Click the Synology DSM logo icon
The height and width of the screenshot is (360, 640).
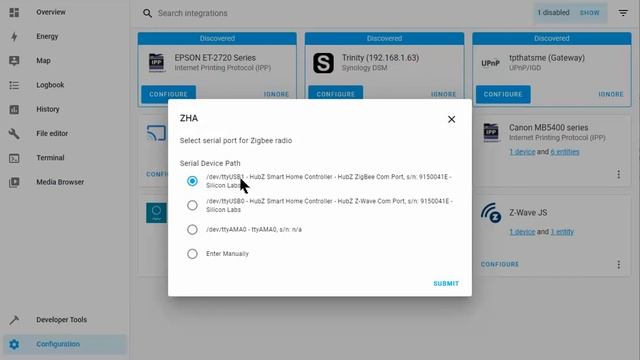tap(323, 63)
